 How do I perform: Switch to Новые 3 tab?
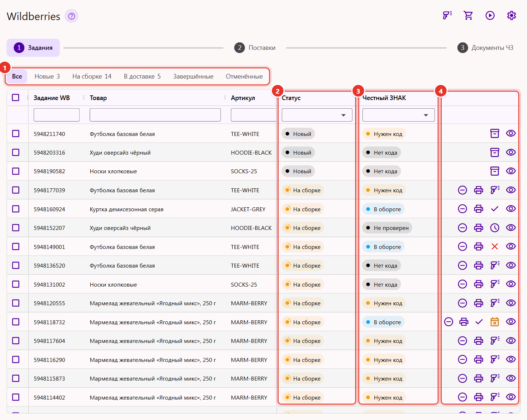[x=47, y=76]
